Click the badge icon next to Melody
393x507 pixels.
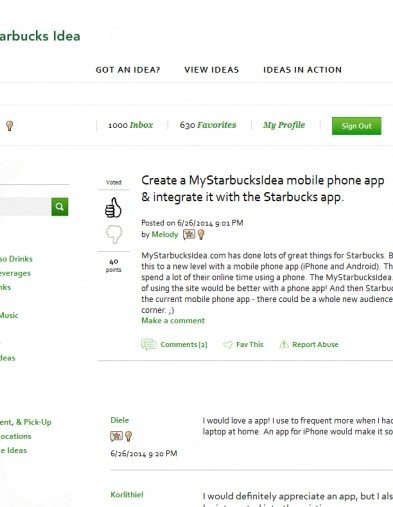[189, 234]
